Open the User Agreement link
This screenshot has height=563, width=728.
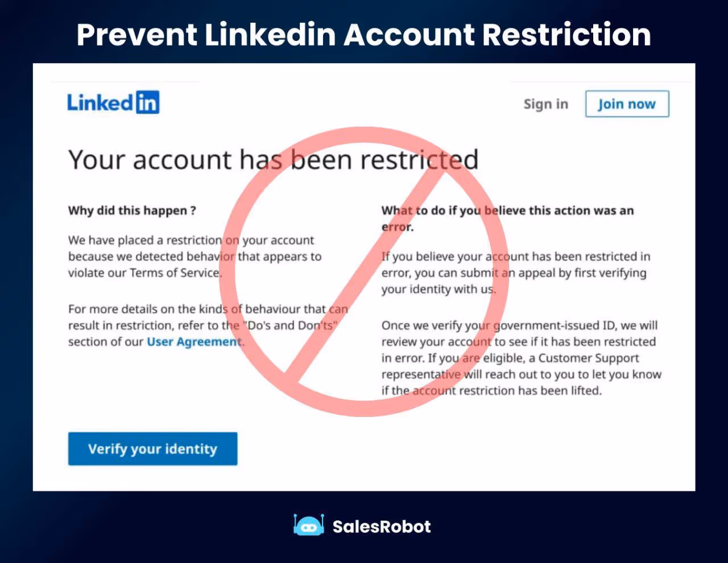pos(194,341)
